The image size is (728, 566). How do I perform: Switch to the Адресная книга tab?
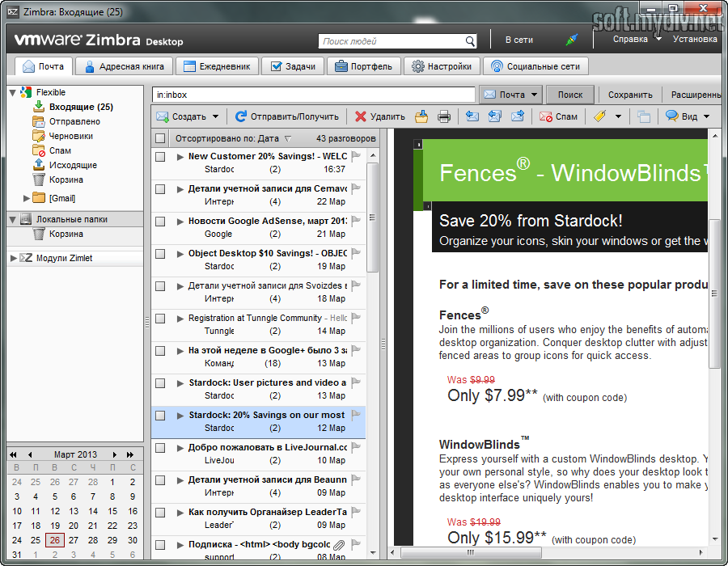pos(124,66)
